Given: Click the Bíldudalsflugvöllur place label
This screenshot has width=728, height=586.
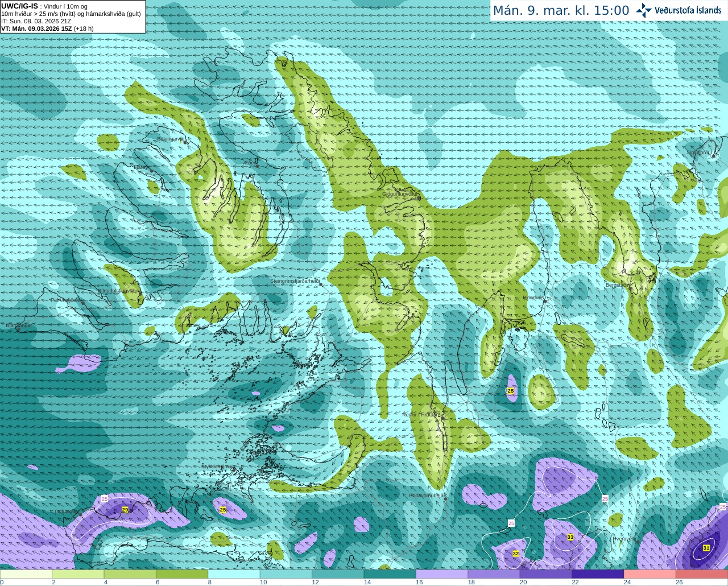Looking at the screenshot, I should pyautogui.click(x=118, y=290).
